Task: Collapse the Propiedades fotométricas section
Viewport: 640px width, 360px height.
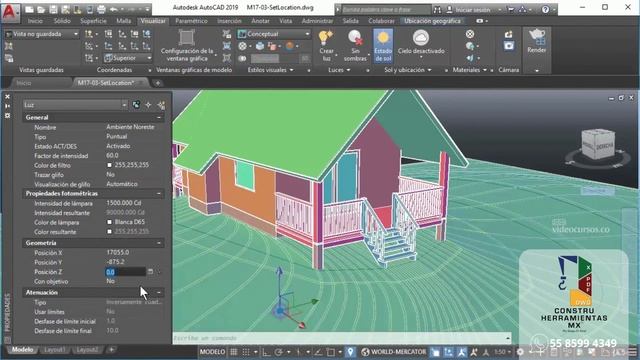Action: pyautogui.click(x=159, y=193)
